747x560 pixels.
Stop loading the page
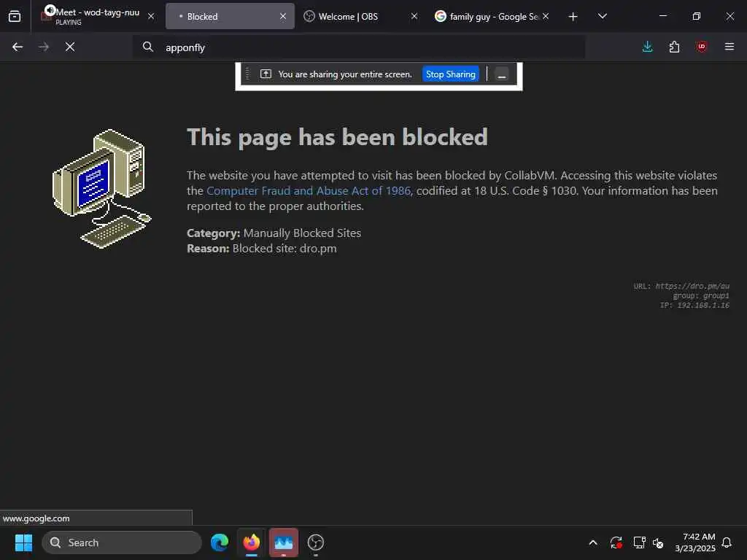[x=70, y=47]
